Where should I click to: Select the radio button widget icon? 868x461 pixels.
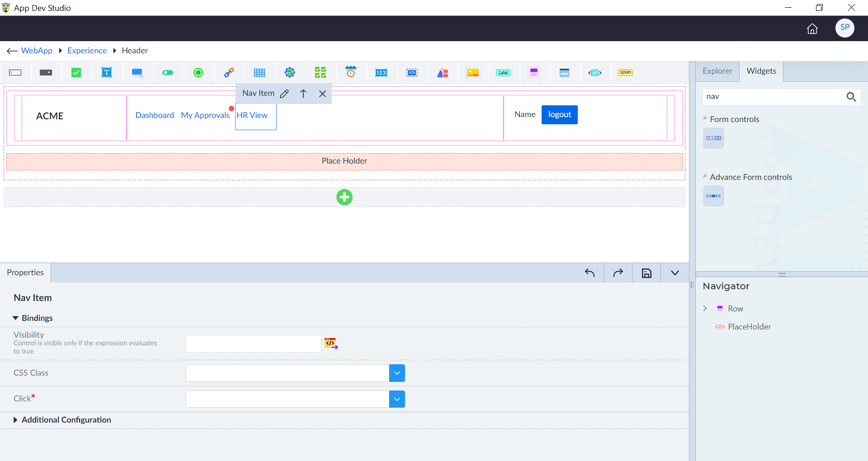pyautogui.click(x=198, y=73)
